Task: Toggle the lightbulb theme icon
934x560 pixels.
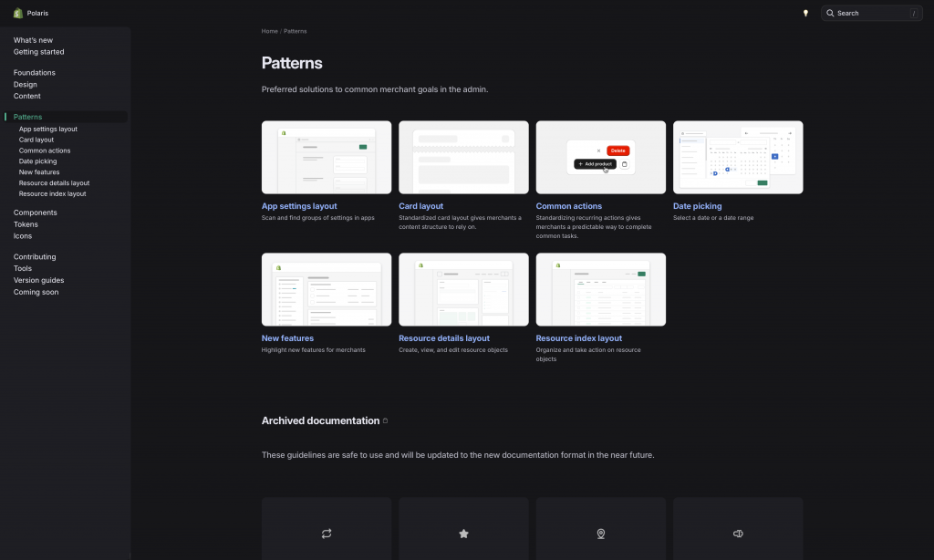Action: [x=805, y=13]
